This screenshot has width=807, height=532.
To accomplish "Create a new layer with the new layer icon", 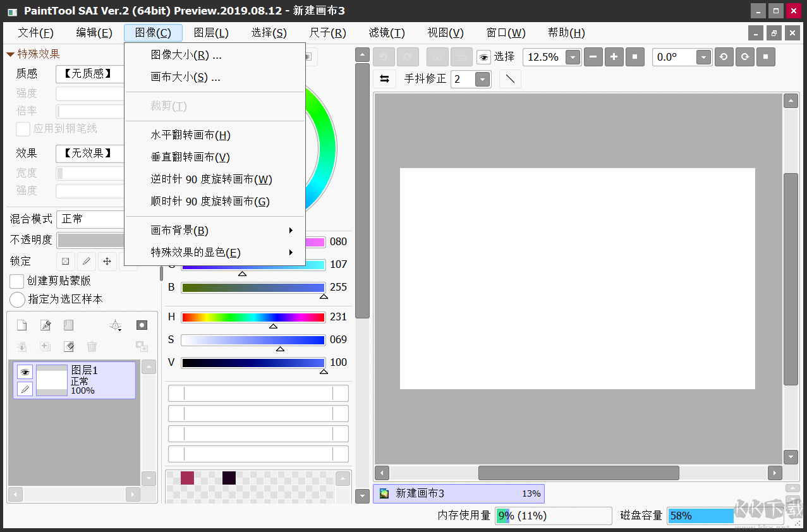I will point(21,325).
